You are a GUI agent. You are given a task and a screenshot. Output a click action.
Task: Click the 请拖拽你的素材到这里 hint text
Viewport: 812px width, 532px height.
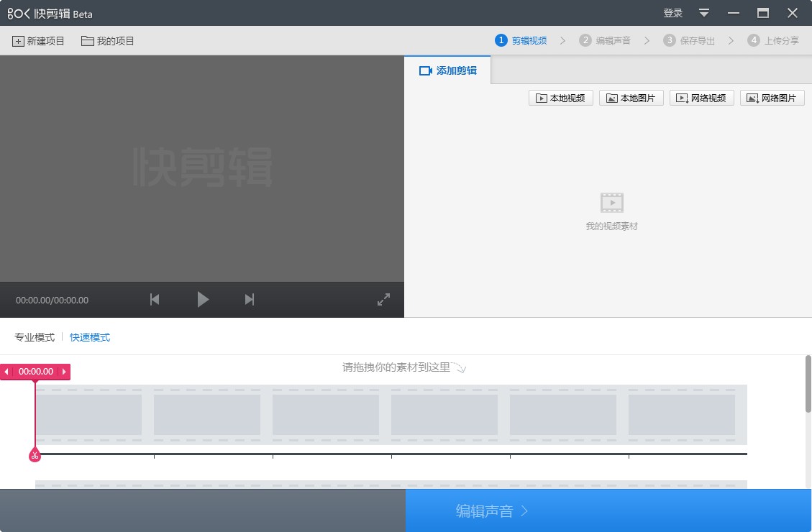pyautogui.click(x=396, y=367)
